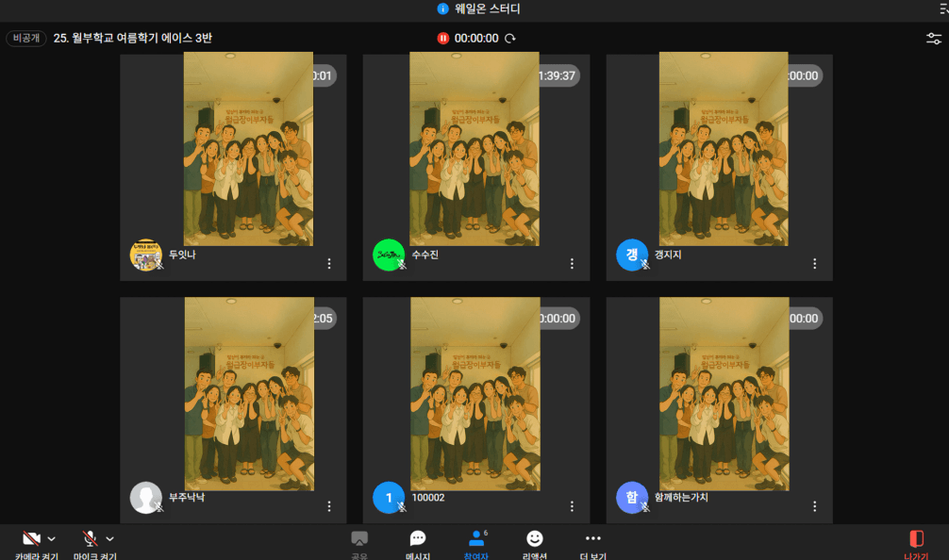The height and width of the screenshot is (560, 949).
Task: Click participant name 함께하는가치
Action: pos(681,497)
